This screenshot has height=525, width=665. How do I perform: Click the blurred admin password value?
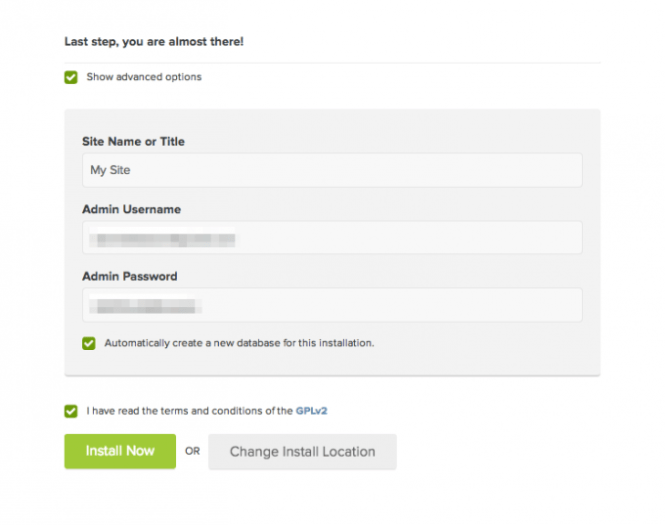145,305
